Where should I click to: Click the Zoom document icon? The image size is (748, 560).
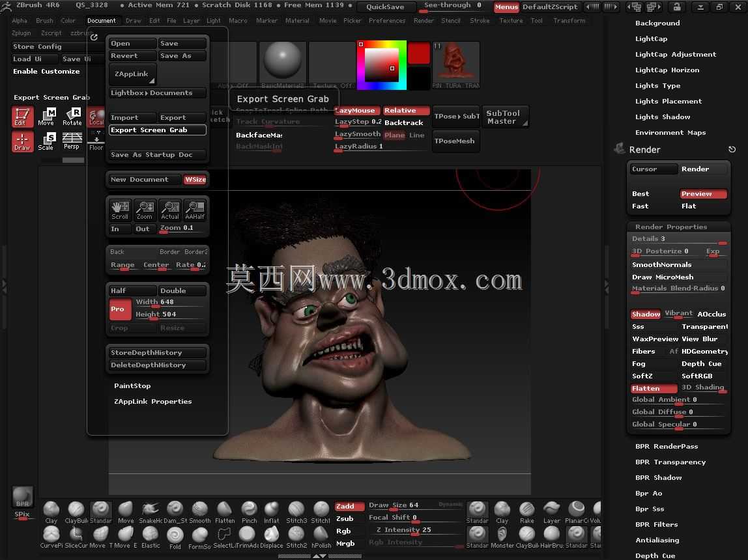[x=145, y=210]
